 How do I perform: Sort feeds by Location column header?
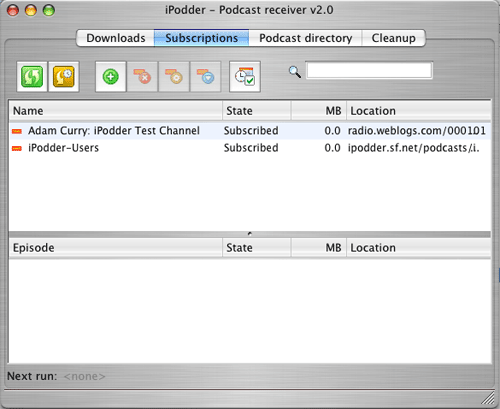point(419,111)
